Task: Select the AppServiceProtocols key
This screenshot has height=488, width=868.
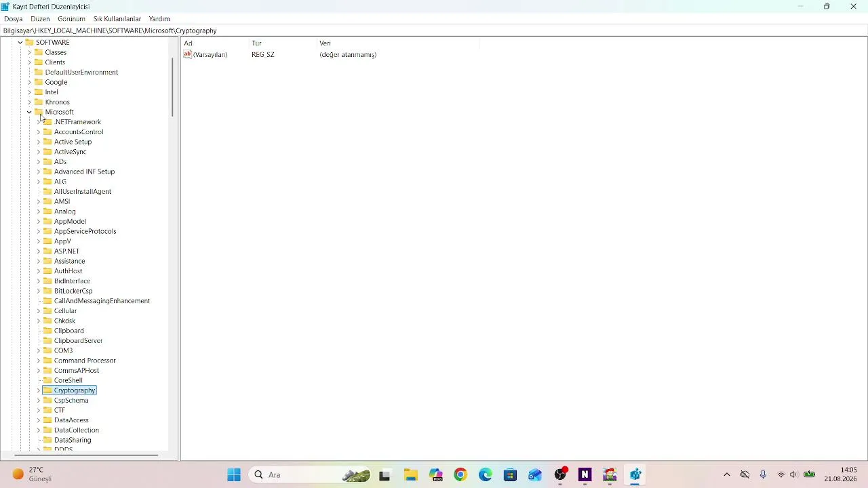Action: [x=85, y=231]
